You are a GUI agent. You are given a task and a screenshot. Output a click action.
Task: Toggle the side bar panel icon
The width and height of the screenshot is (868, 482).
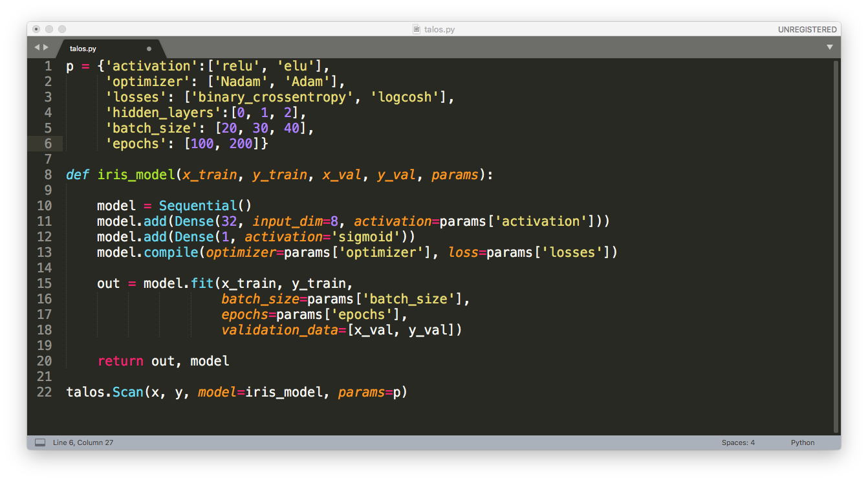[40, 443]
